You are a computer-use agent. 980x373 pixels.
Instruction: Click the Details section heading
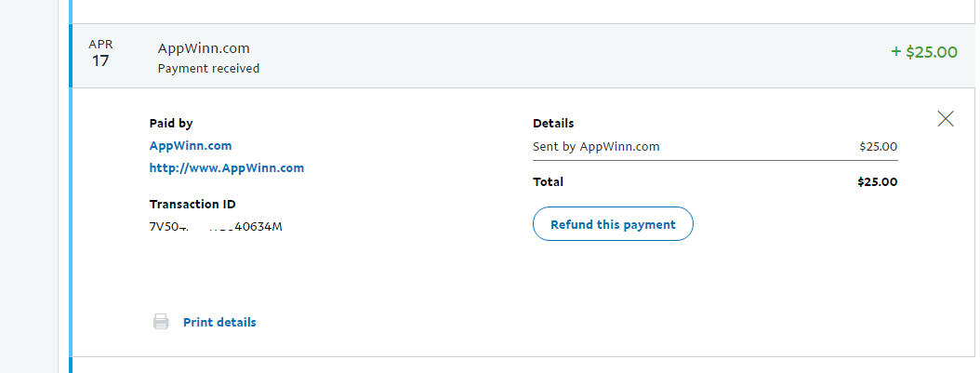553,123
